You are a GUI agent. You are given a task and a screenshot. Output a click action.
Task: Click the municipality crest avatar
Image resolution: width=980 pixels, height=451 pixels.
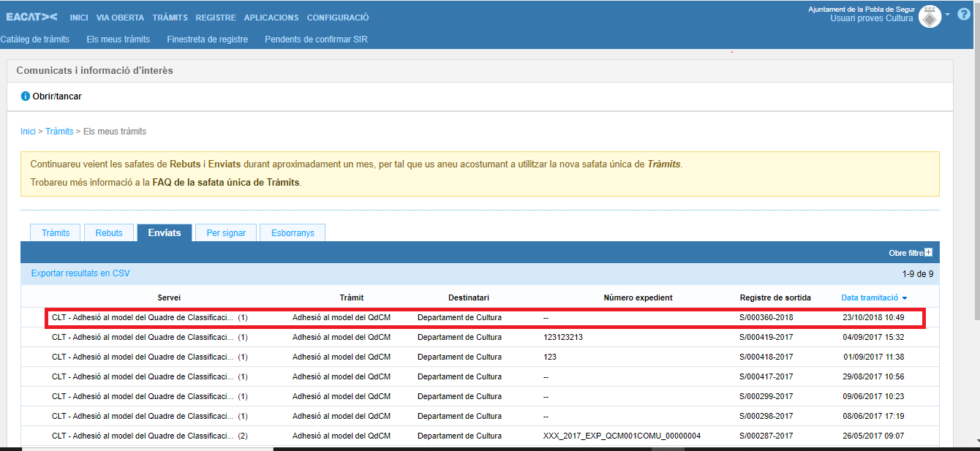(930, 16)
